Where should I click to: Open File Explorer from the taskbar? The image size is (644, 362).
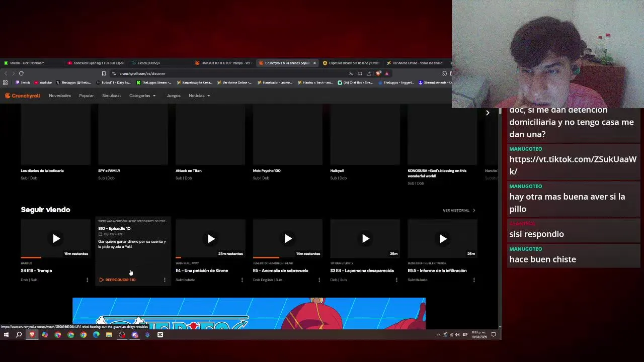pos(109,335)
